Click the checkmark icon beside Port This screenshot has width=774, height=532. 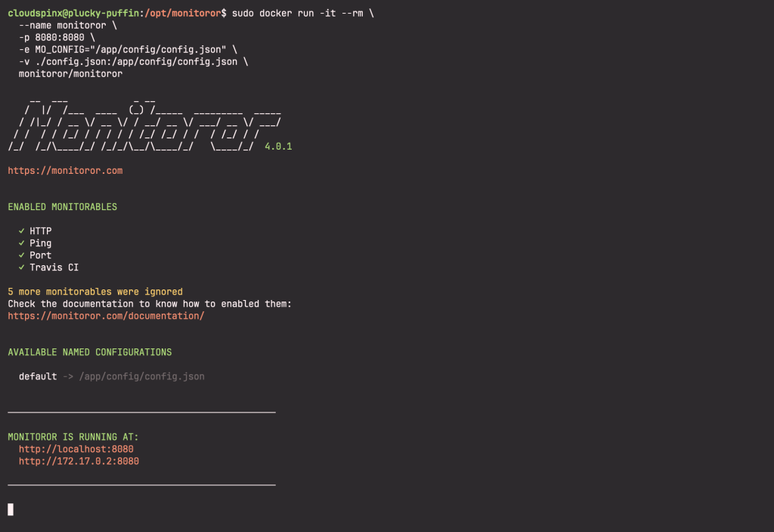(19, 255)
